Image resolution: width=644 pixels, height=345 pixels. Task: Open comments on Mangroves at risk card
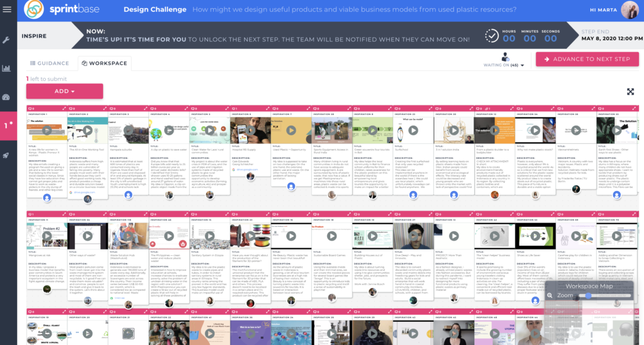[x=31, y=214]
